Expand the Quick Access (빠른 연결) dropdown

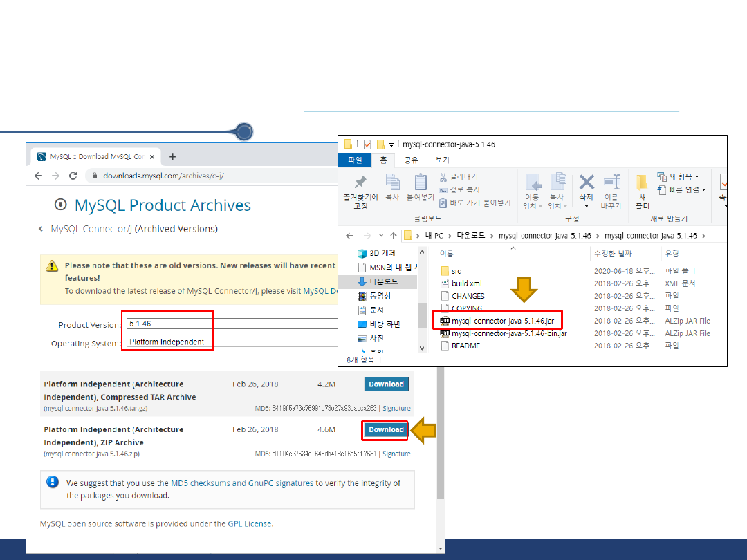coord(682,189)
